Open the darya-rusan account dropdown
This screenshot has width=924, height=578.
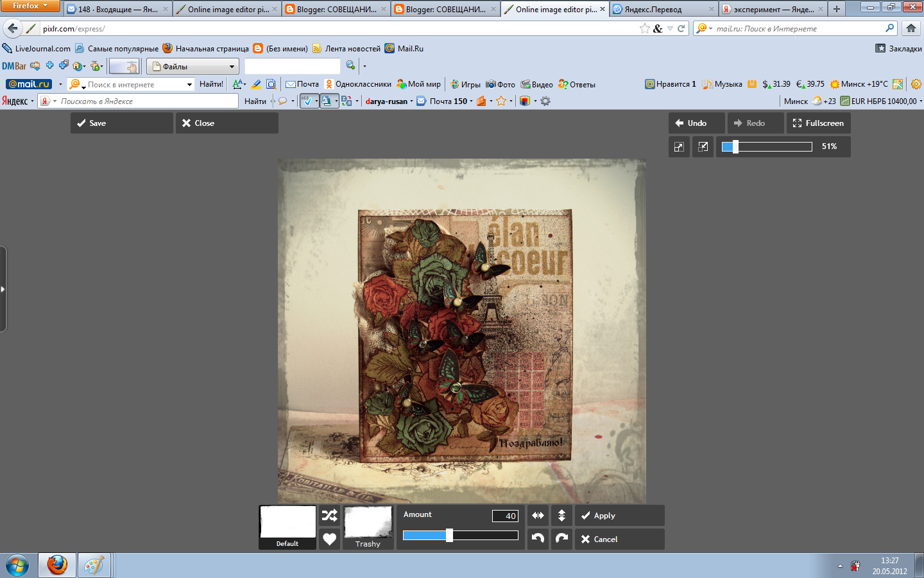pyautogui.click(x=389, y=101)
